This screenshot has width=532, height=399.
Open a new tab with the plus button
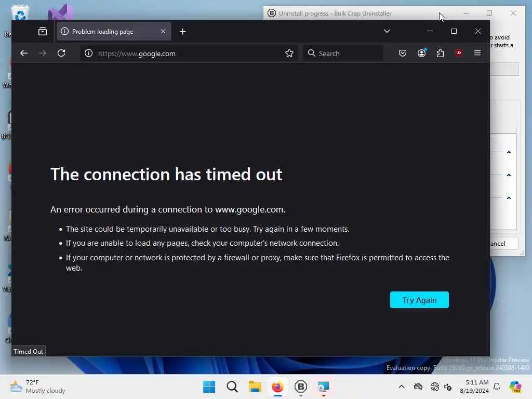[182, 32]
